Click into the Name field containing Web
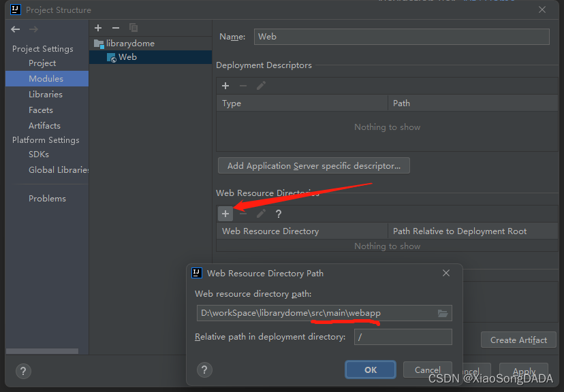Image resolution: width=564 pixels, height=392 pixels. 401,37
